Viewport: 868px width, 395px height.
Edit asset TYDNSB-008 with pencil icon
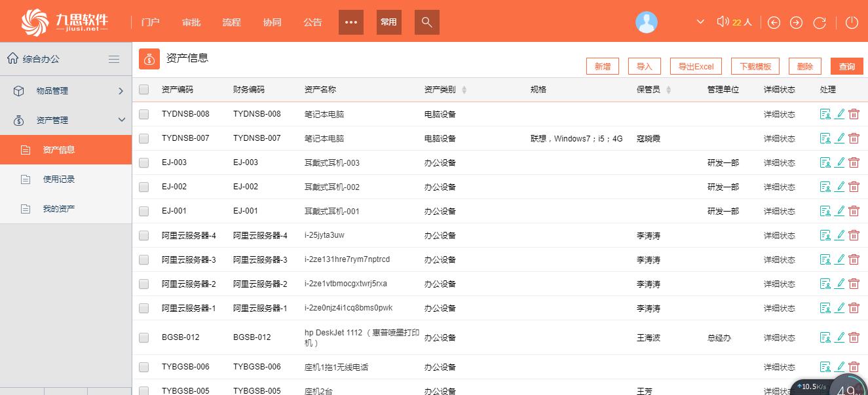click(839, 114)
